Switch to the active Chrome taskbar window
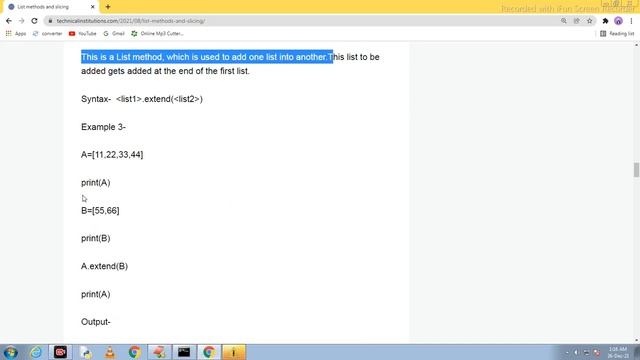The width and height of the screenshot is (640, 360). (x=209, y=352)
